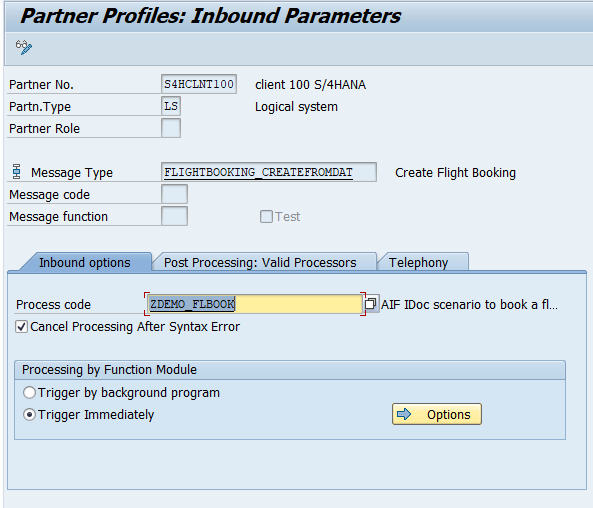Open Post Processing: Valid Processors tab
Screen dimensions: 593x508
coord(260,262)
